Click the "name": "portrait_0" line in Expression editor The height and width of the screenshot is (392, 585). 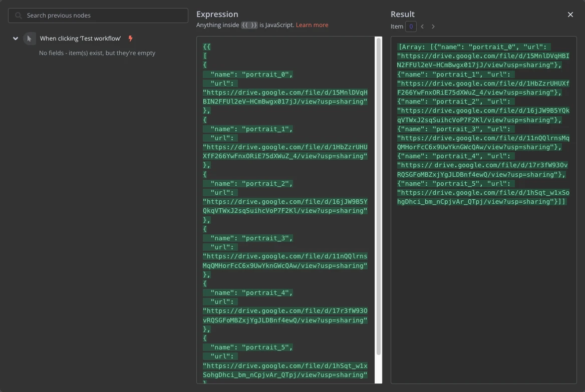pos(248,74)
